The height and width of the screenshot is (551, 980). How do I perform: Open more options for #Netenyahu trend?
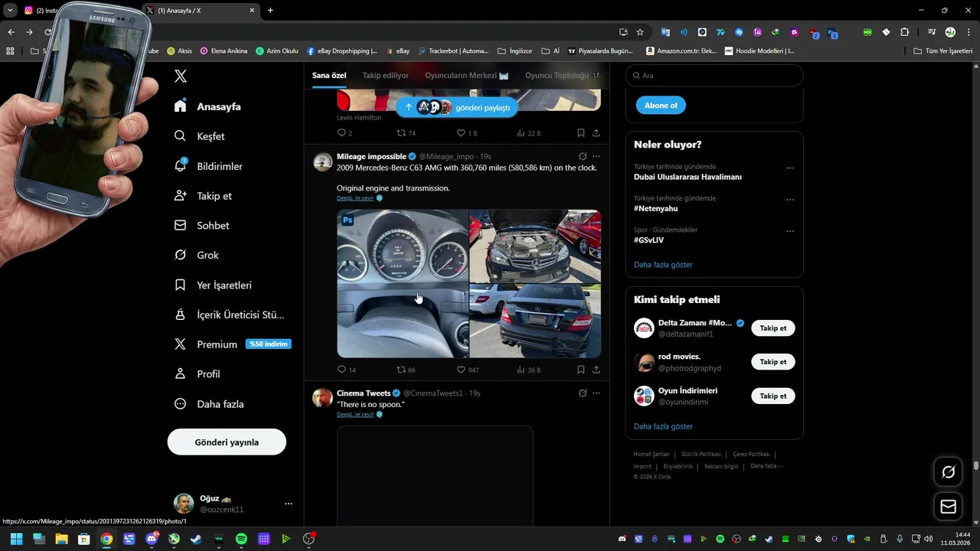coord(790,200)
